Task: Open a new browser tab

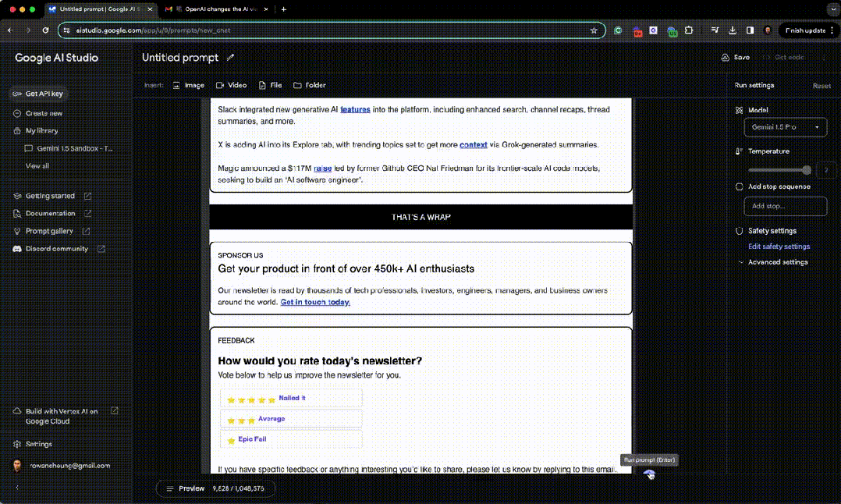Action: (283, 9)
